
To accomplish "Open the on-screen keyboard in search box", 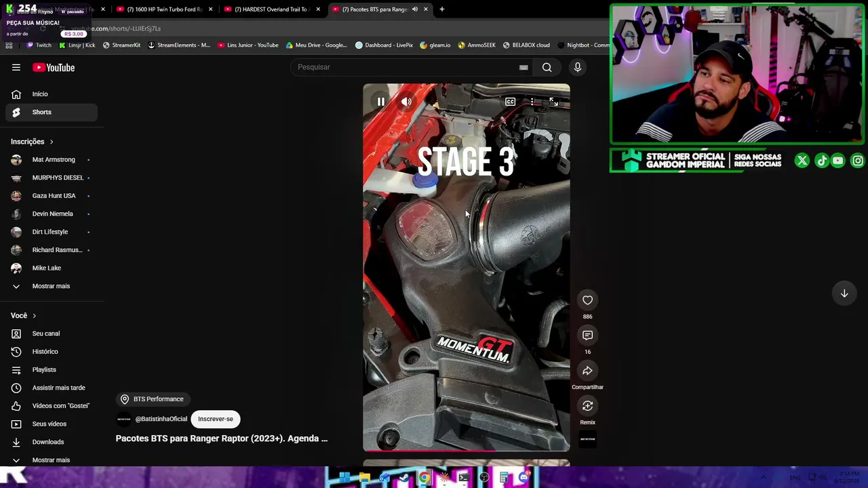I will (x=524, y=67).
